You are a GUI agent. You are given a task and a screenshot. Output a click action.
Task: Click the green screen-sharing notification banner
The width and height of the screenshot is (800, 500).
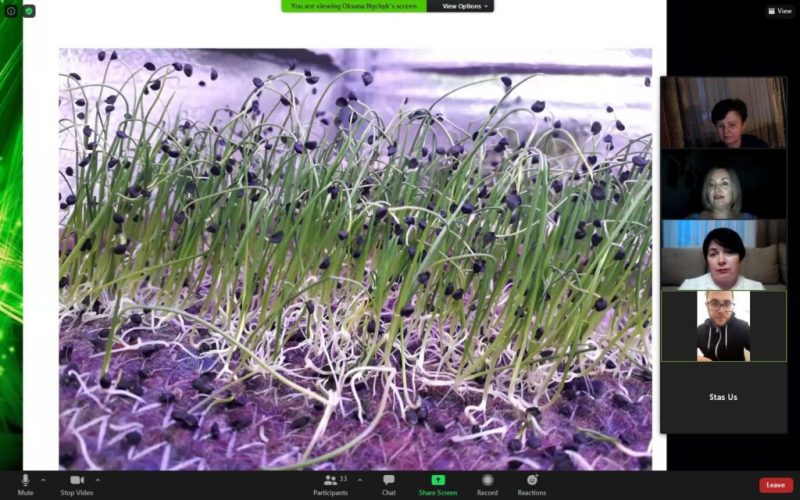point(354,6)
